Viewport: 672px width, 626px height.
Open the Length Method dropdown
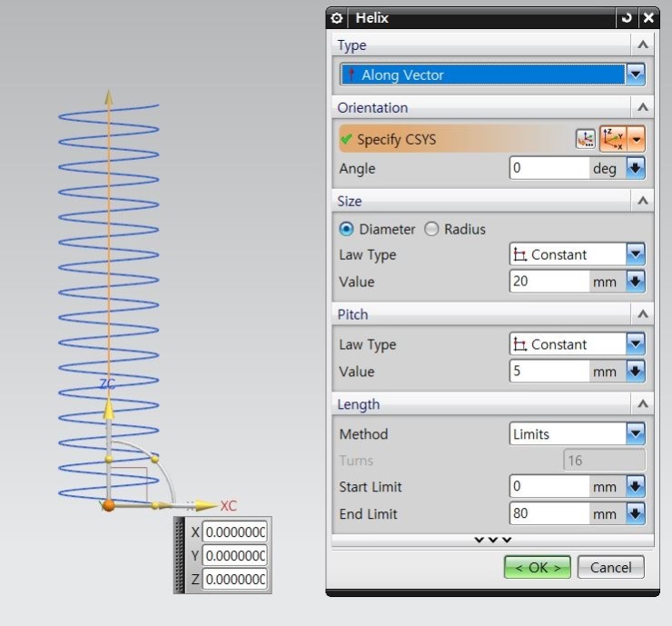[635, 434]
